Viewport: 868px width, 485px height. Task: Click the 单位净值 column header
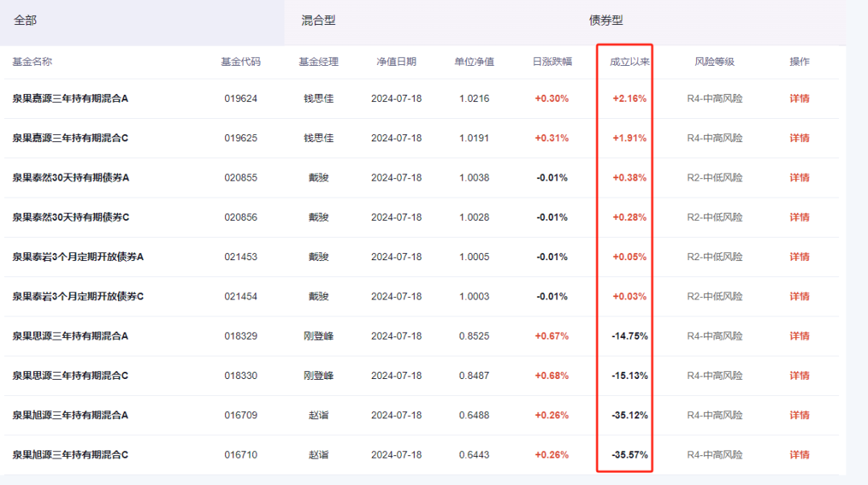[474, 61]
